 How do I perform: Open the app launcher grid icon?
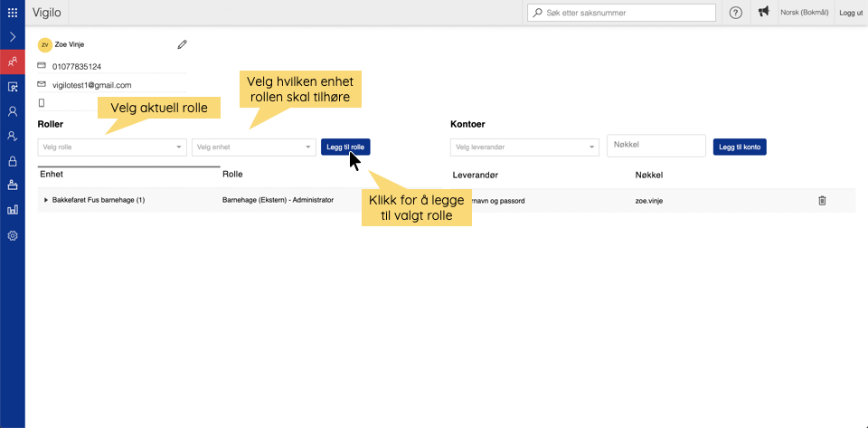click(x=13, y=13)
